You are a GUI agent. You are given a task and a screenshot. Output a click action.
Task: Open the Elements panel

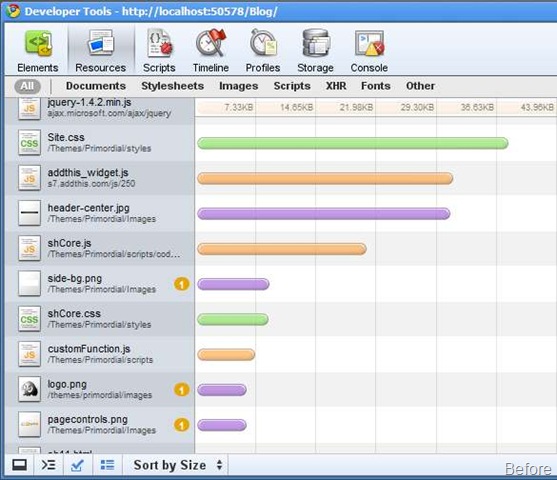click(x=38, y=51)
